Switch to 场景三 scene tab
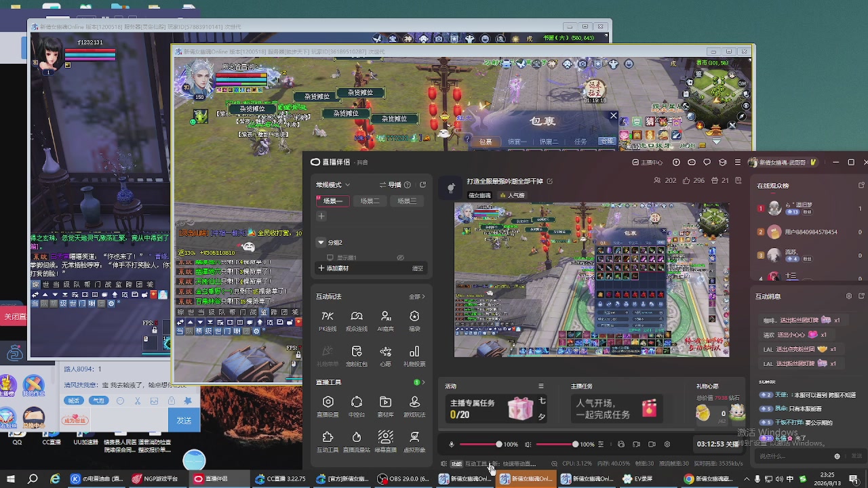Viewport: 868px width, 488px height. pyautogui.click(x=407, y=201)
